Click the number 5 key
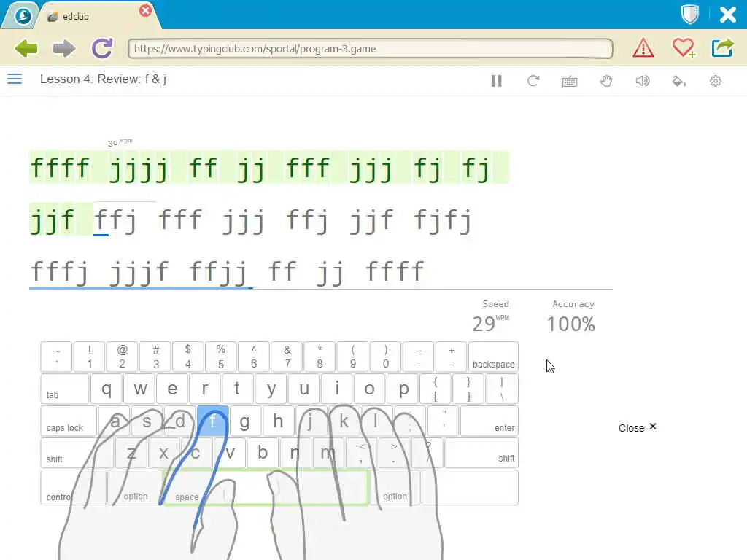The image size is (747, 560). pyautogui.click(x=220, y=357)
